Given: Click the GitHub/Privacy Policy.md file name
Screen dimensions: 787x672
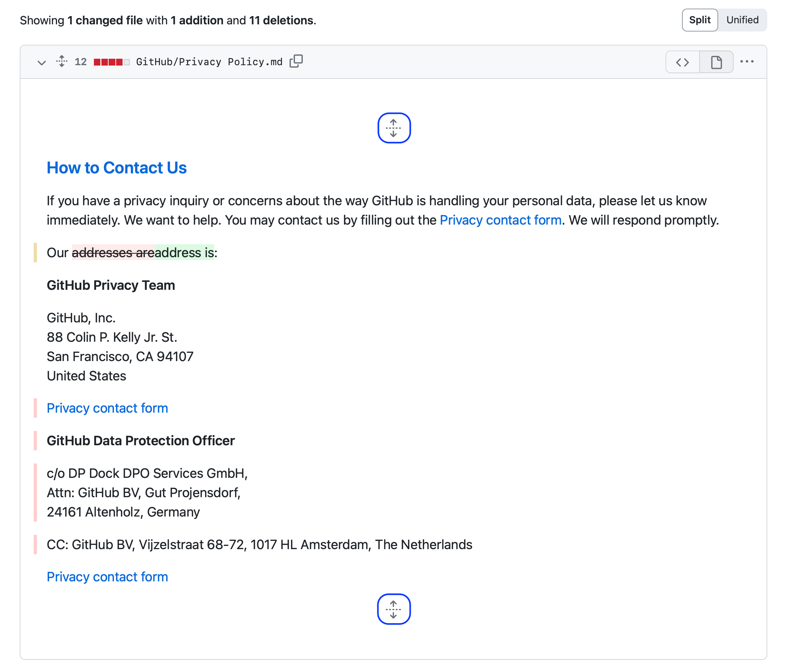Looking at the screenshot, I should (x=209, y=62).
